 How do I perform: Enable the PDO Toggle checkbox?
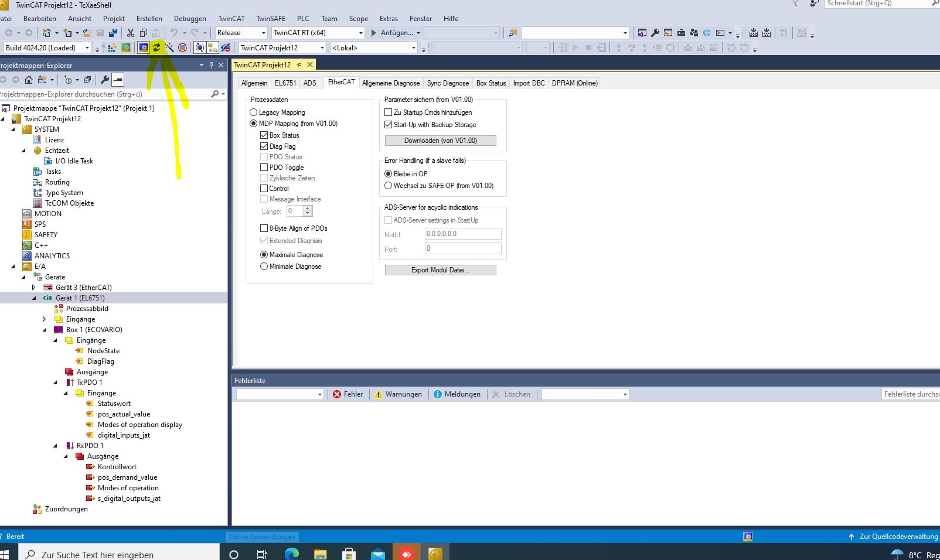(264, 168)
